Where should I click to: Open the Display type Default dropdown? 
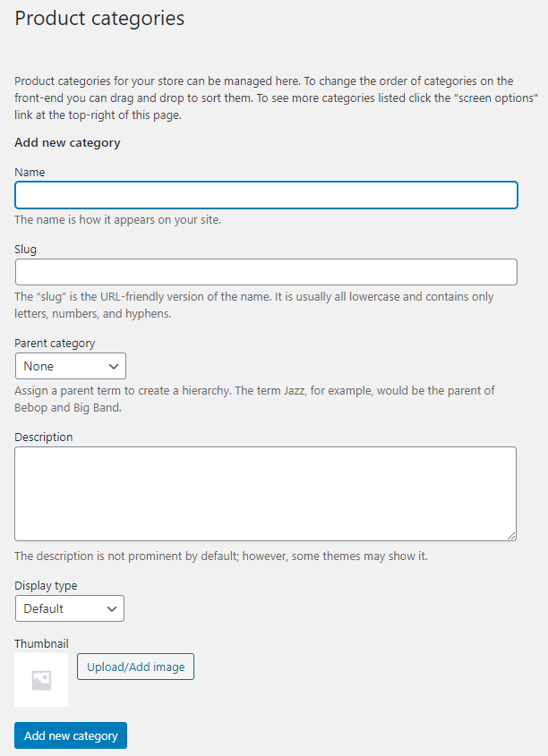tap(70, 608)
